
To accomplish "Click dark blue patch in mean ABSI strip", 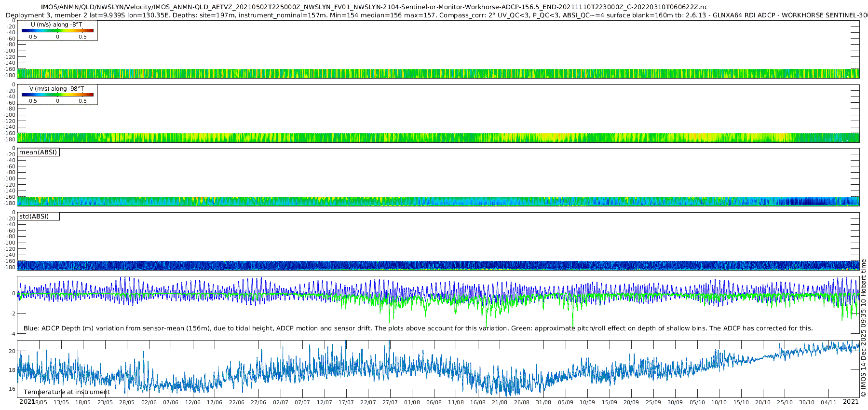I will (x=810, y=202).
